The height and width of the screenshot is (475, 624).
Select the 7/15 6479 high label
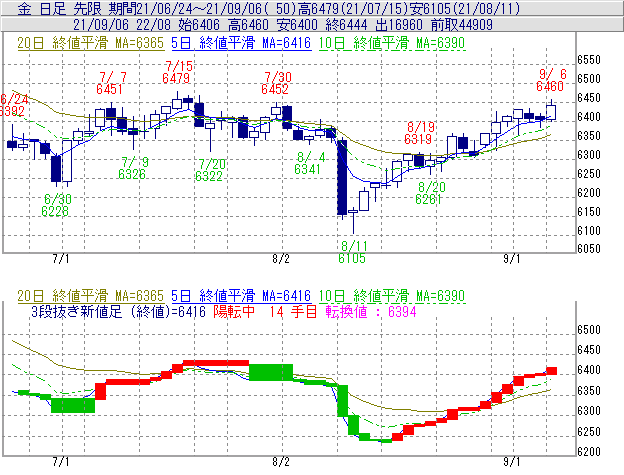[177, 72]
